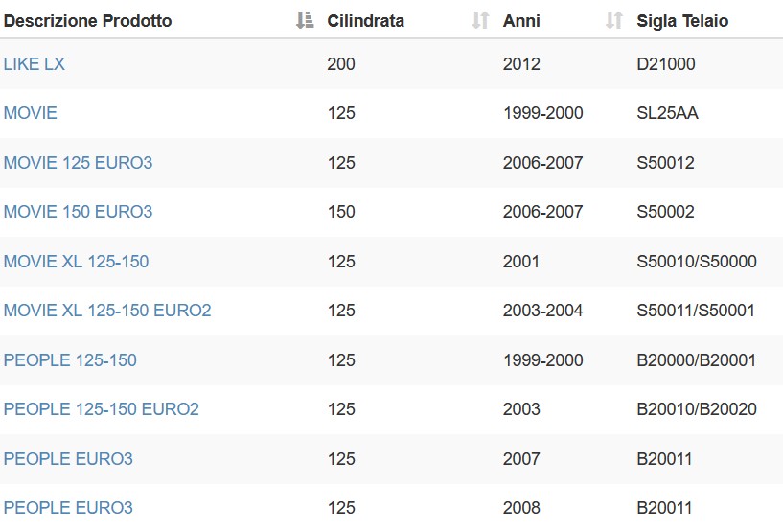The image size is (783, 532).
Task: Open the PEOPLE EURO3 link for 2008
Action: click(68, 508)
